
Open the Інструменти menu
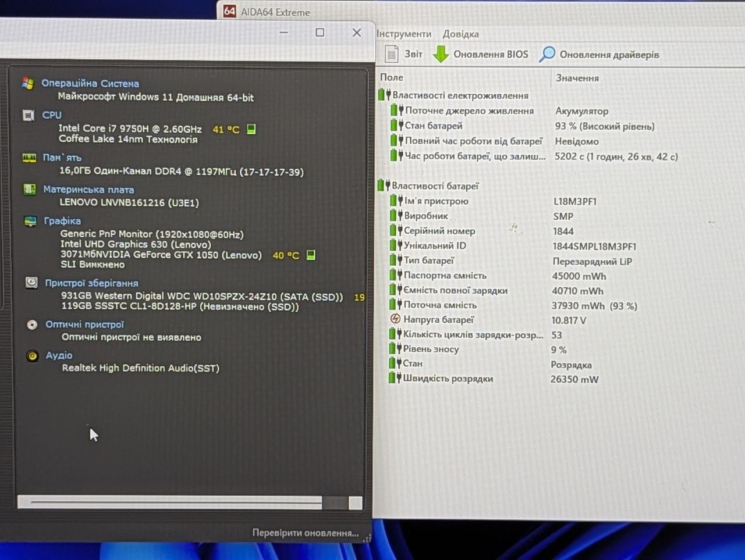404,34
